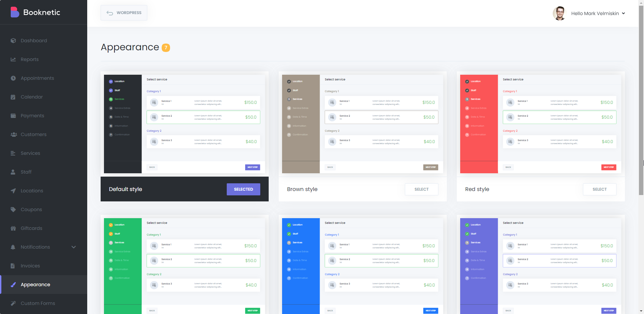
Task: Go to Services in the sidebar
Action: pyautogui.click(x=44, y=153)
